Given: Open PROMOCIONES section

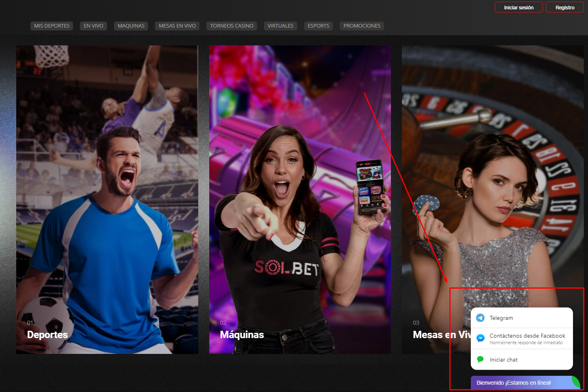Looking at the screenshot, I should point(362,26).
